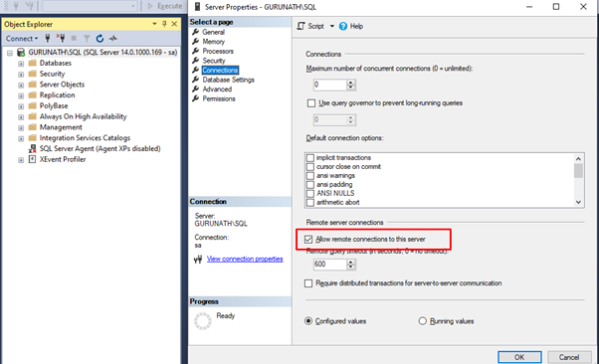599x364 pixels.
Task: Open the General page
Action: (x=213, y=32)
